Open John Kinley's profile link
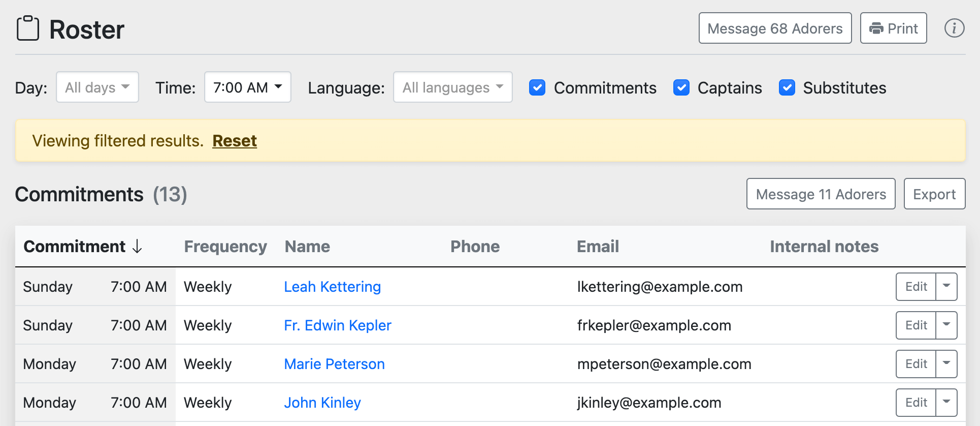The image size is (980, 426). [x=322, y=403]
